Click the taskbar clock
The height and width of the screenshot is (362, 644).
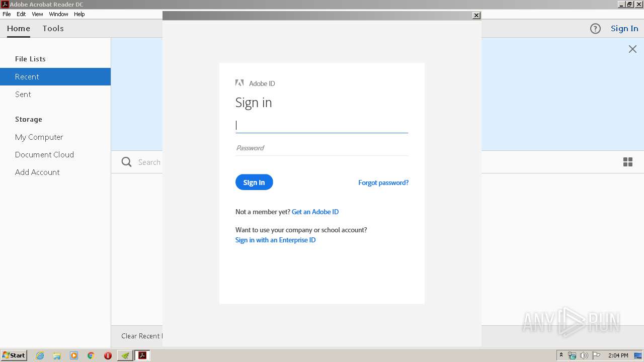point(618,355)
